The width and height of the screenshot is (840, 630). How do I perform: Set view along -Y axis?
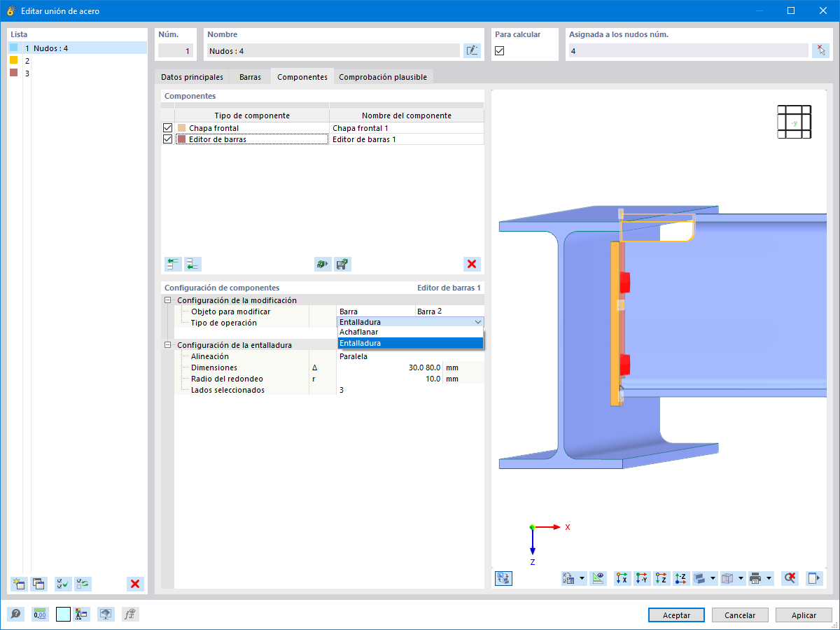point(642,578)
